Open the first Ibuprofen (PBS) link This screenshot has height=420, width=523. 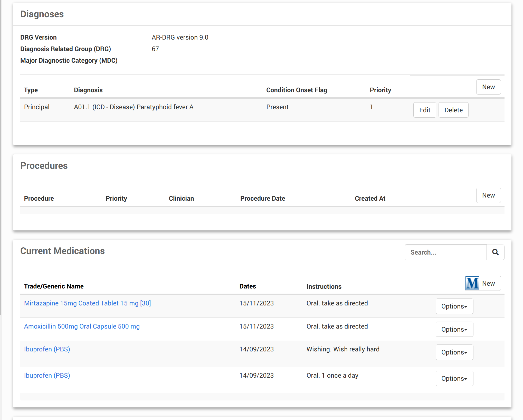(x=47, y=349)
